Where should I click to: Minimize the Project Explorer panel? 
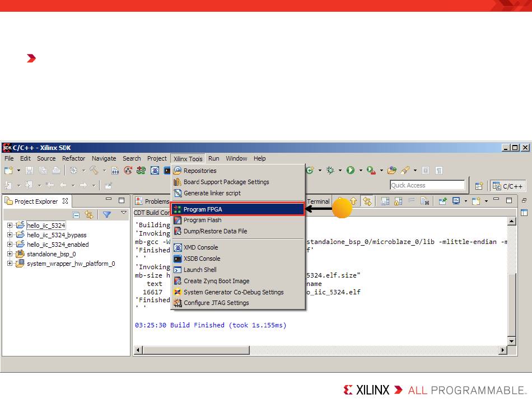coord(109,199)
